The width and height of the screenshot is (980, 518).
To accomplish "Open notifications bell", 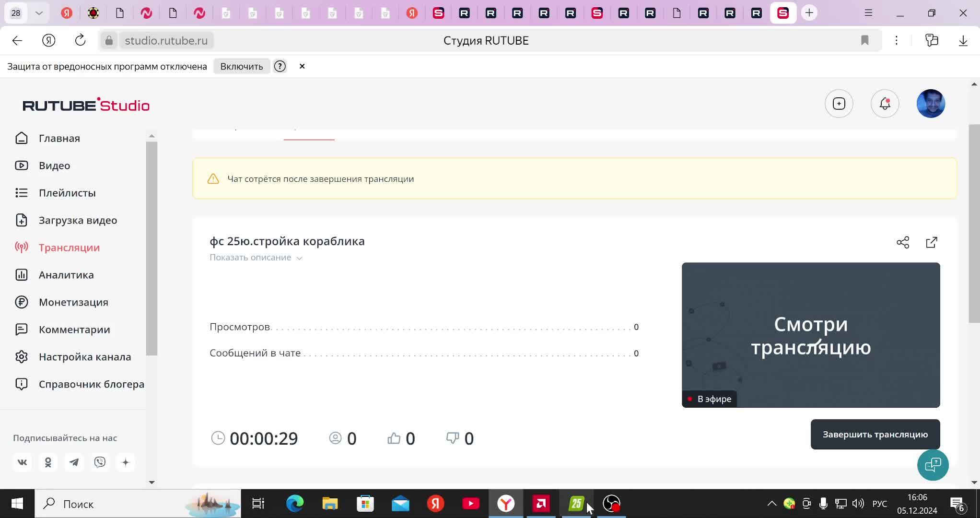I will (885, 104).
